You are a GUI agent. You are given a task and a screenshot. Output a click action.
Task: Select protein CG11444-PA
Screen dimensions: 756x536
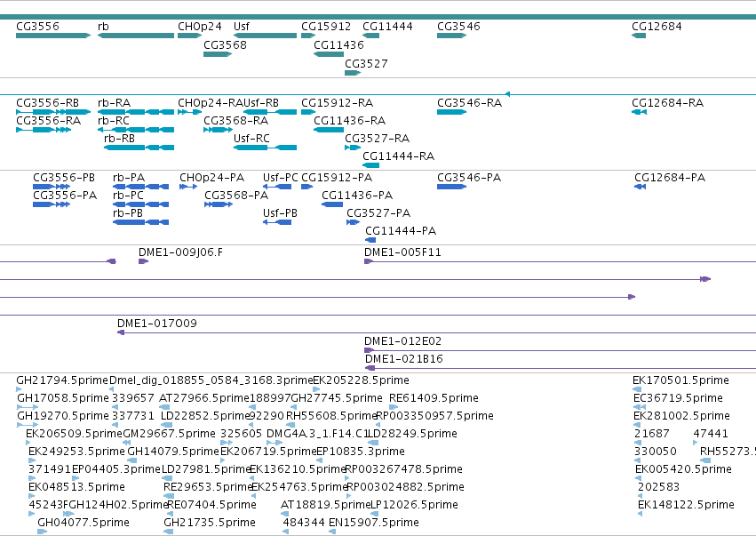click(x=370, y=240)
